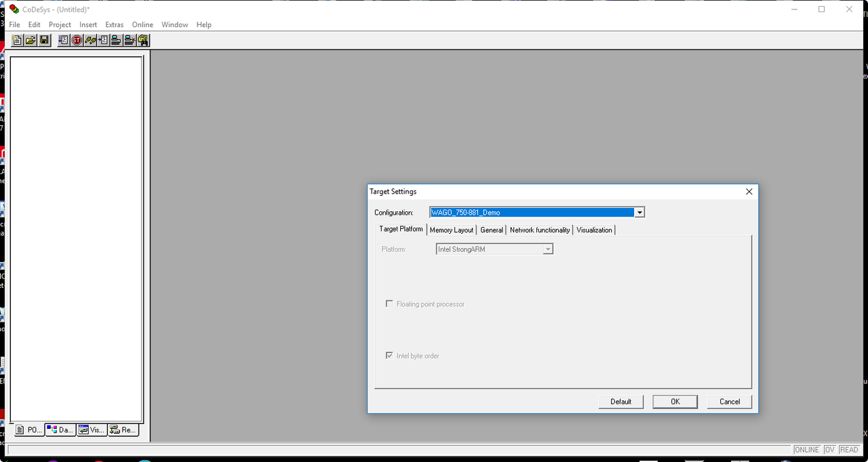Viewport: 868px width, 462px height.
Task: Click the last toolbar icon after Logout
Action: [142, 41]
